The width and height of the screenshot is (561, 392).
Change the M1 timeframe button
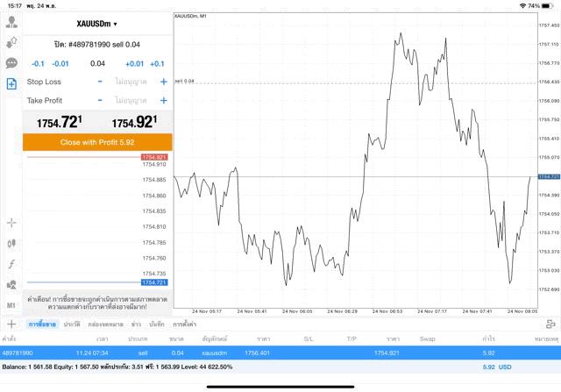[11, 305]
